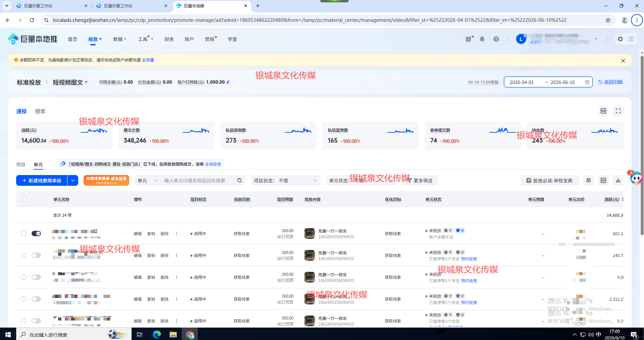Open the 项目状态 不限 dropdown

pos(286,180)
